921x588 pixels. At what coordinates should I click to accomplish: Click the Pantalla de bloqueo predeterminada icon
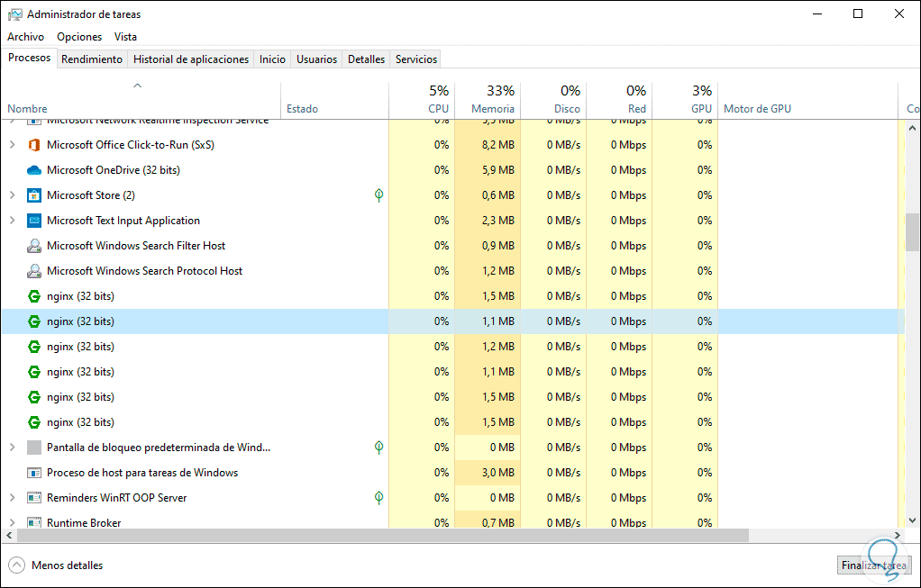[34, 448]
